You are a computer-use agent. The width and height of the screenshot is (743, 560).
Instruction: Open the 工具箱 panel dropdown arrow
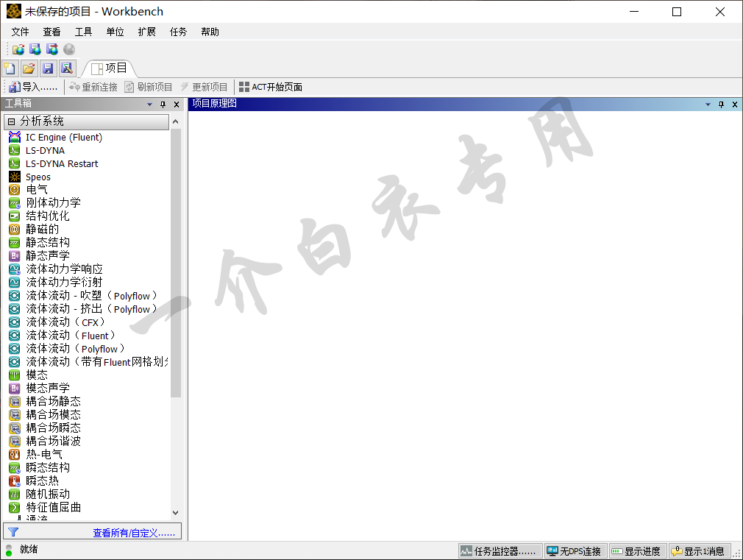click(x=150, y=104)
